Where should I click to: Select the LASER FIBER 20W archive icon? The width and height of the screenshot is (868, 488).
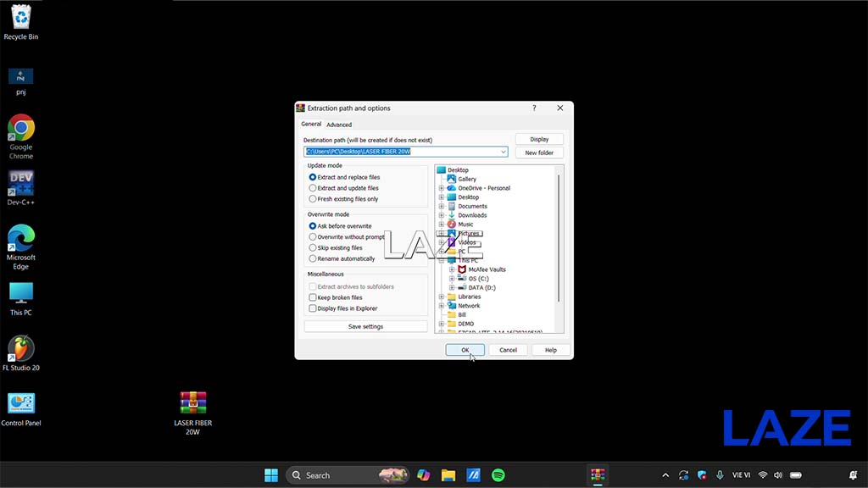click(192, 413)
